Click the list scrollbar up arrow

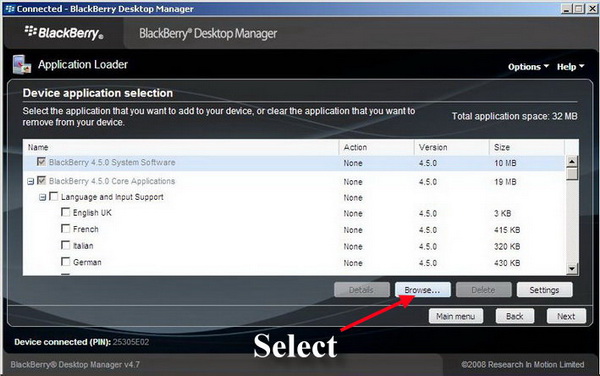coord(572,161)
